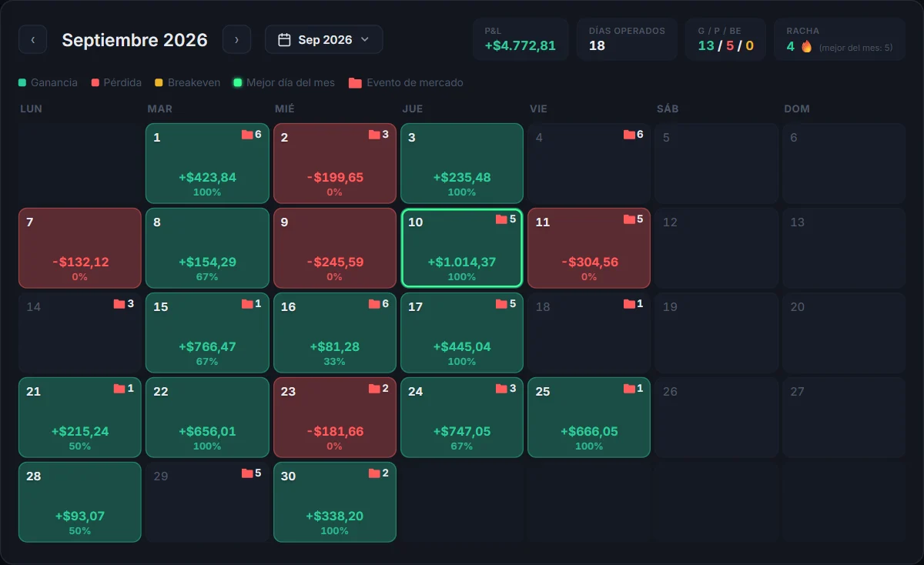The height and width of the screenshot is (565, 924).
Task: Click market event flag on day 10
Action: tap(501, 219)
